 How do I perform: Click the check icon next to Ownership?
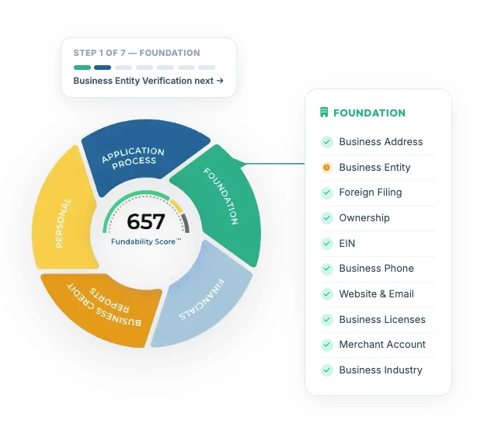[327, 218]
